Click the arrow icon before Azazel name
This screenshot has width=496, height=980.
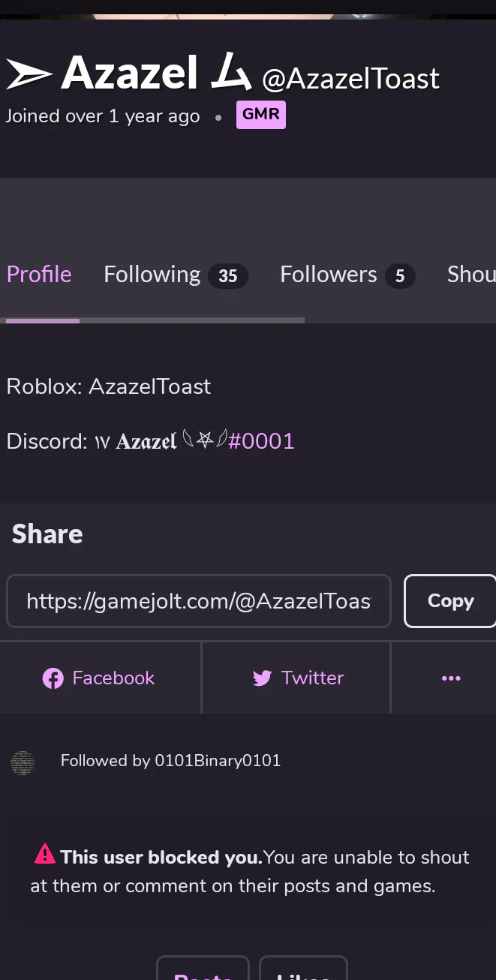29,74
